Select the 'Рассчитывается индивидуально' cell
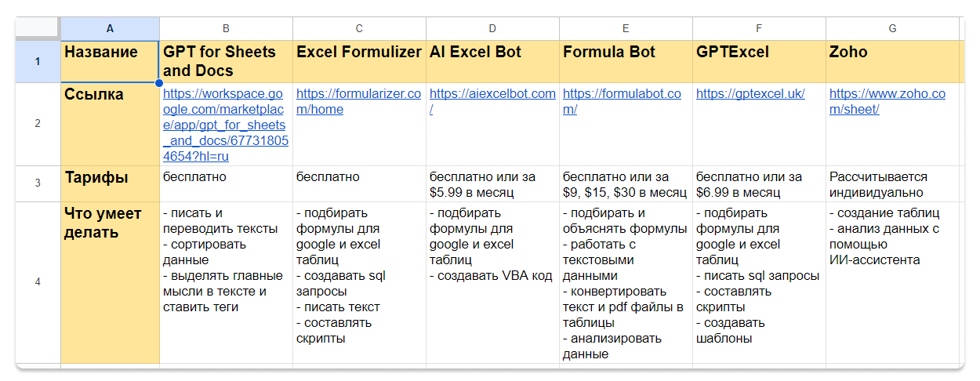Image resolution: width=980 pixels, height=381 pixels. tap(892, 184)
